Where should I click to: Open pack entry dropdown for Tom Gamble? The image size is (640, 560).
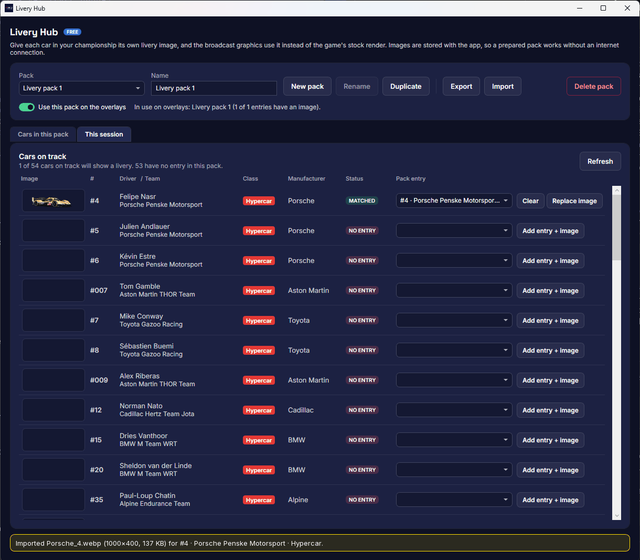(x=454, y=290)
